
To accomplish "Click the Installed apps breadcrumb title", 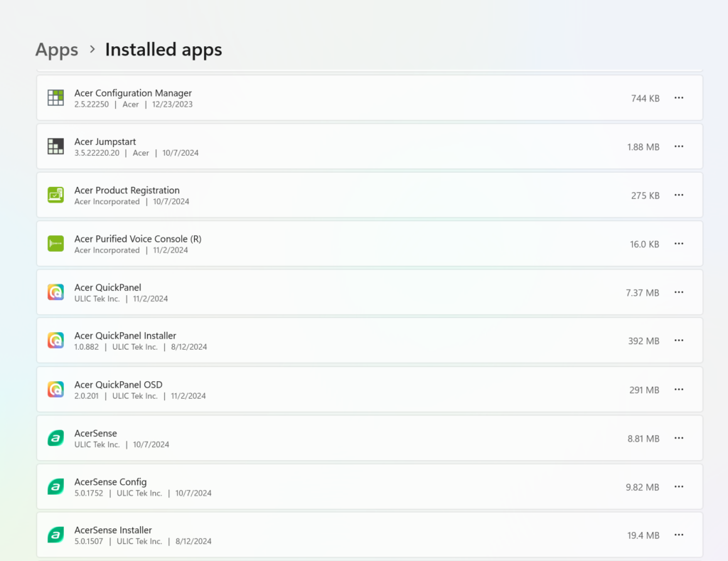I will 164,50.
